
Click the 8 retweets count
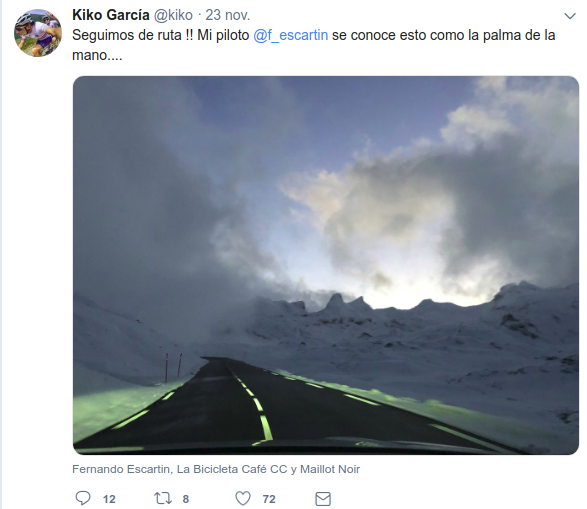[186, 499]
